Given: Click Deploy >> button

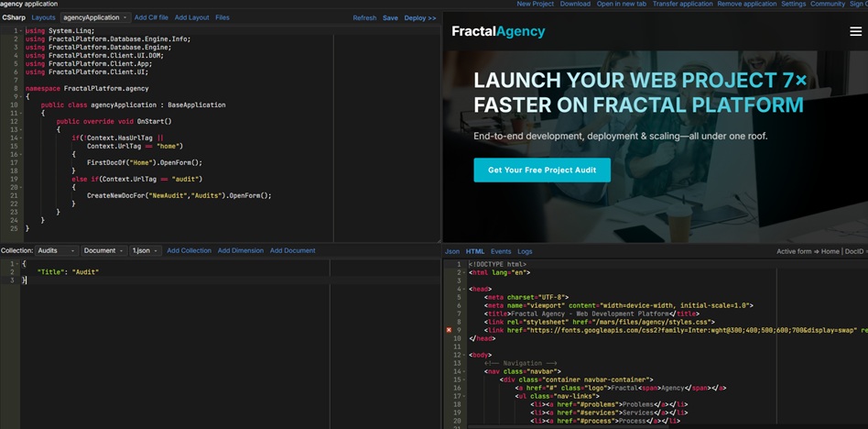Looking at the screenshot, I should coord(420,18).
